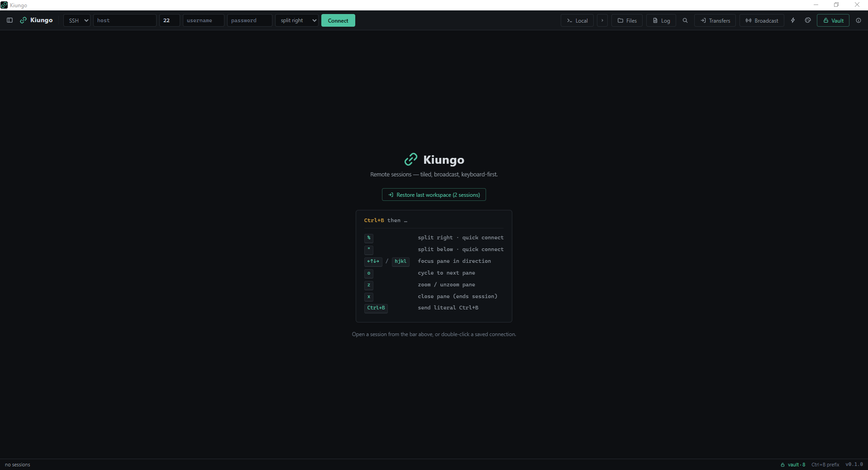Click the Ctrl+B prefix status text
This screenshot has width=868, height=470.
[825, 465]
